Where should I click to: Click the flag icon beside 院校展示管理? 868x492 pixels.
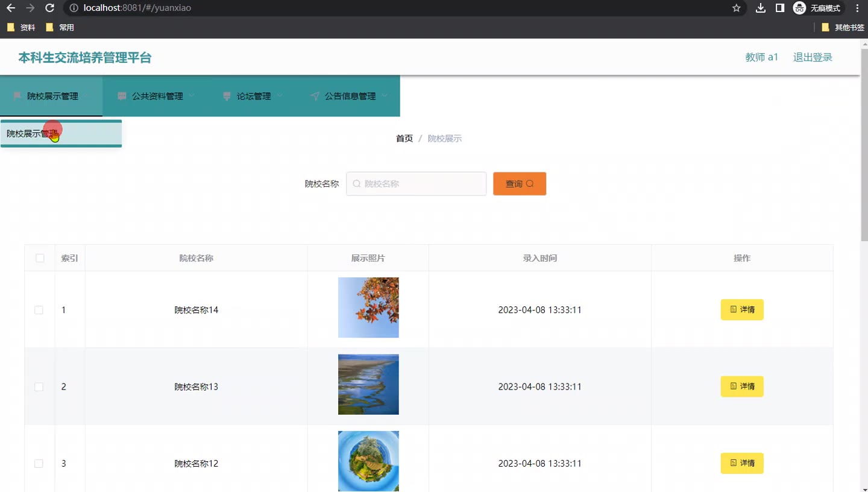point(17,96)
